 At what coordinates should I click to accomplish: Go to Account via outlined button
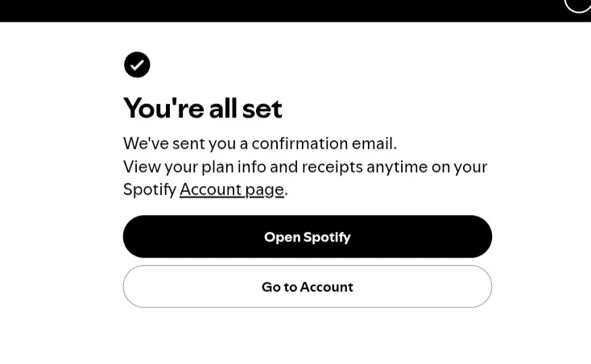[308, 287]
